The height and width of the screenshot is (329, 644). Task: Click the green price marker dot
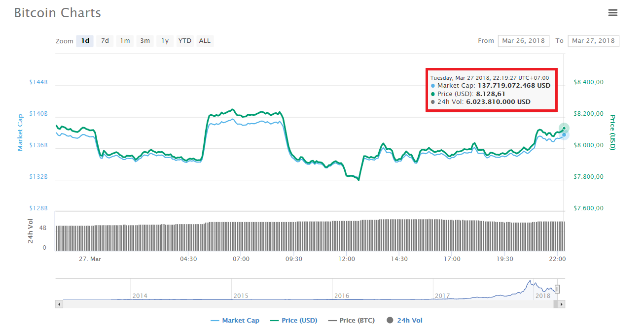[x=564, y=128]
